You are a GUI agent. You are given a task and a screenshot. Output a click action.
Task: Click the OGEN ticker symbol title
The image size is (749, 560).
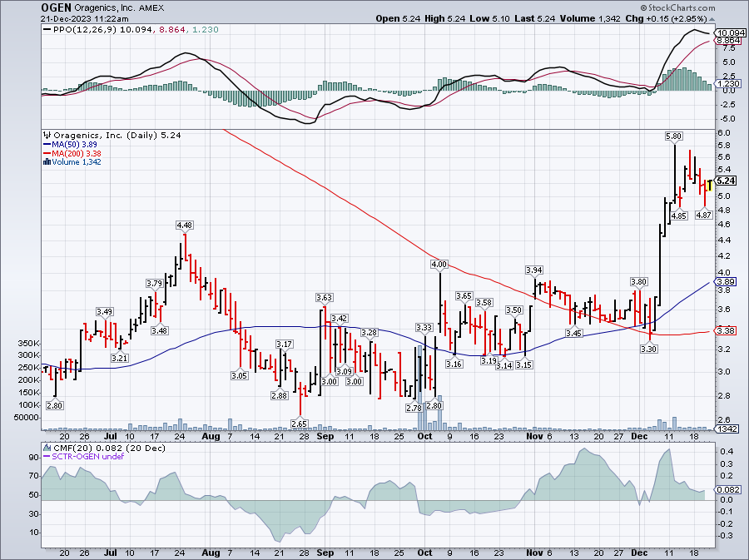point(56,7)
